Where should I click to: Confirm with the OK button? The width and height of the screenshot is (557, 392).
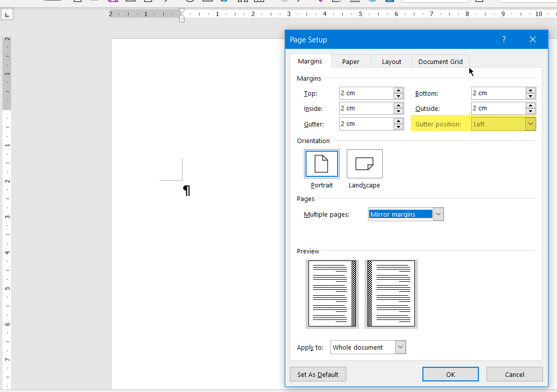pos(451,374)
